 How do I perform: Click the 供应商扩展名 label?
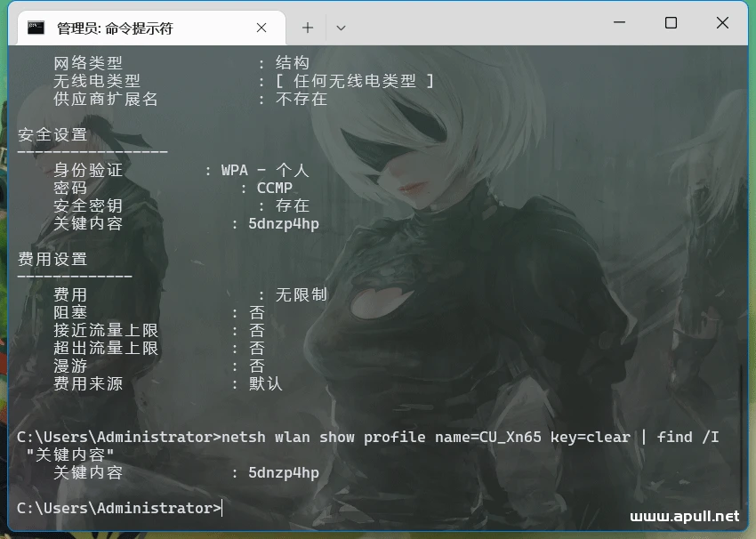point(106,99)
